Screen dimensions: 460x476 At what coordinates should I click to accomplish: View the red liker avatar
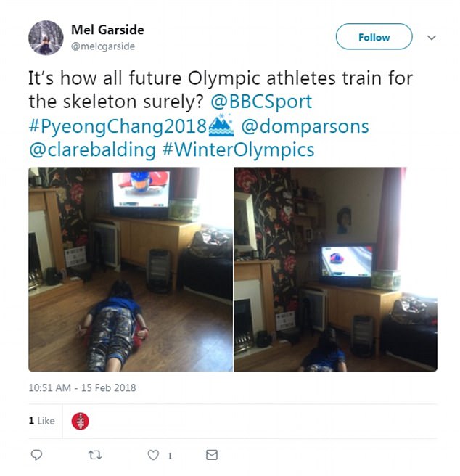click(x=80, y=421)
